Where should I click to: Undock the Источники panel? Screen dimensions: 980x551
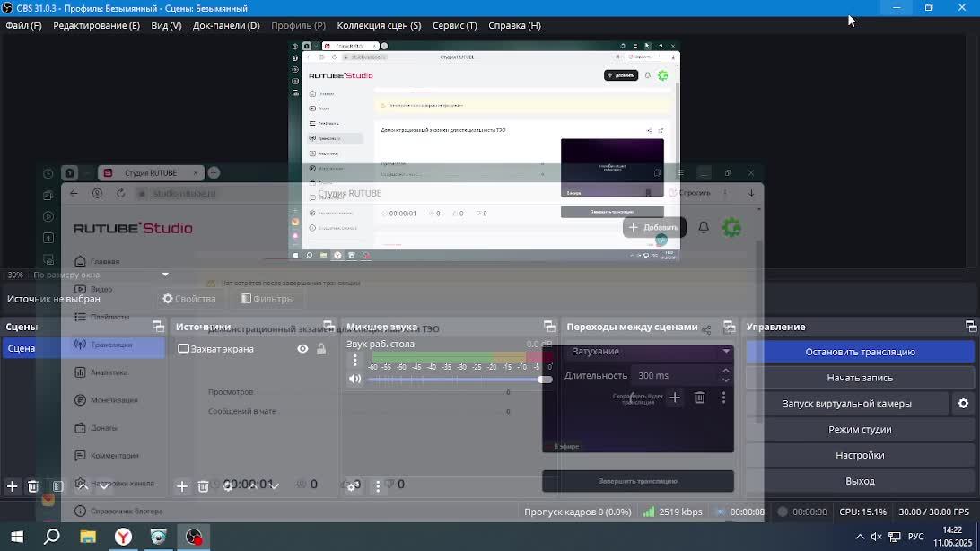click(x=328, y=326)
